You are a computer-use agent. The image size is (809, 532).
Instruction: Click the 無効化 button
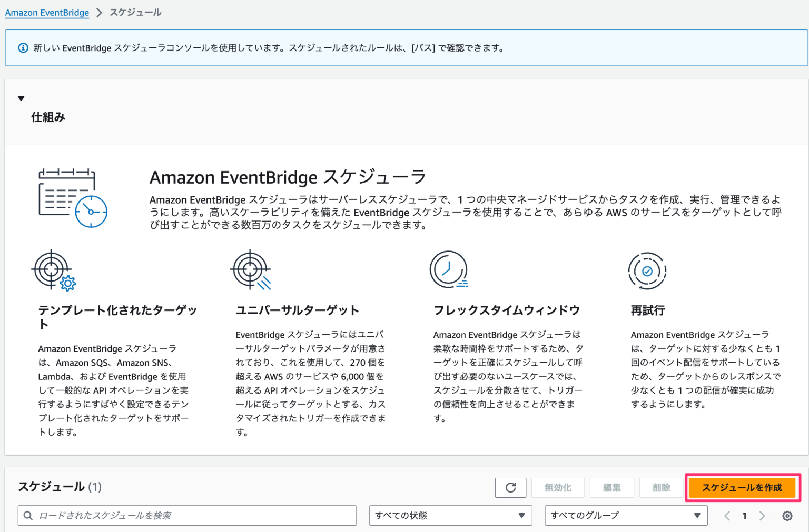pos(558,487)
